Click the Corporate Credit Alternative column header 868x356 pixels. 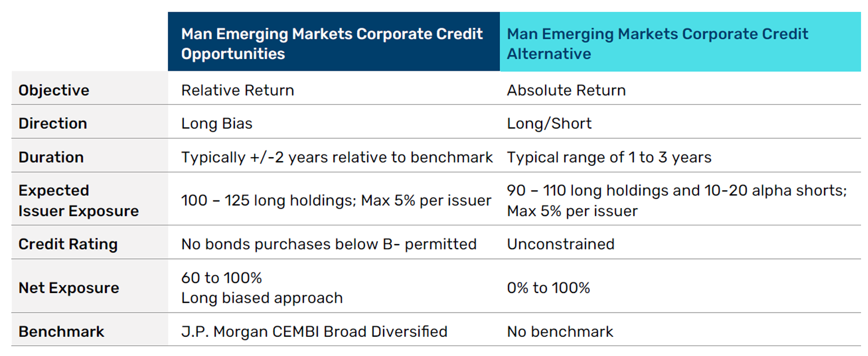click(657, 43)
